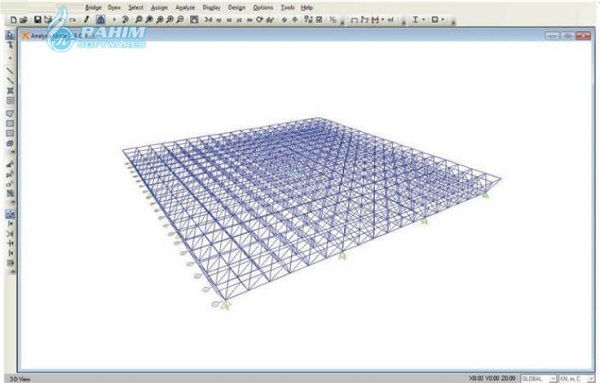Open Set Display Options checkbox icon
Screen dimensions: 600x383
tap(319, 20)
